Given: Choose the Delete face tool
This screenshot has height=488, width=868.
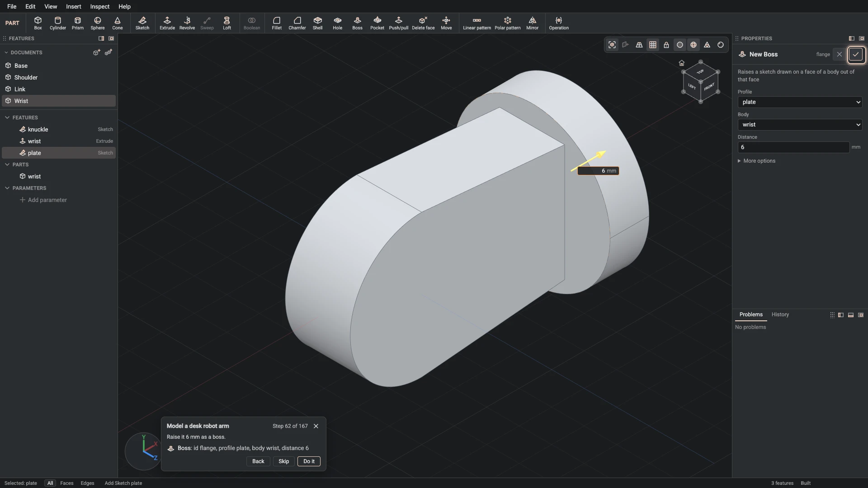Looking at the screenshot, I should pos(423,23).
